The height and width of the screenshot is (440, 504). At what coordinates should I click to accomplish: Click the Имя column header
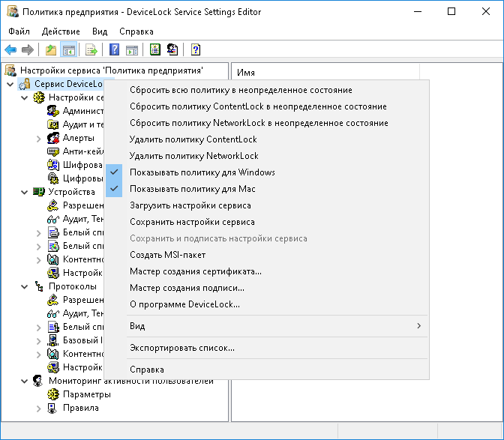click(246, 73)
